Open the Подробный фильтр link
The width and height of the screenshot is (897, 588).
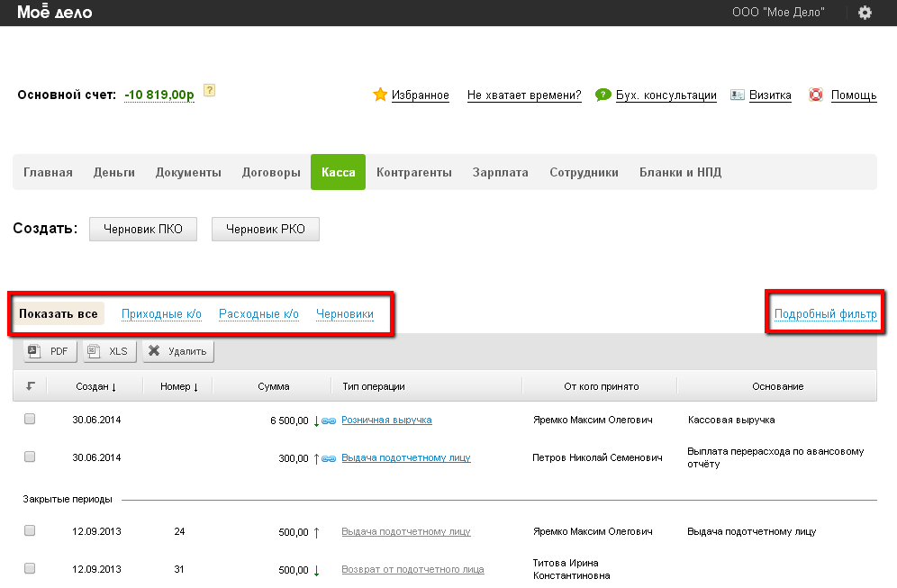point(825,314)
